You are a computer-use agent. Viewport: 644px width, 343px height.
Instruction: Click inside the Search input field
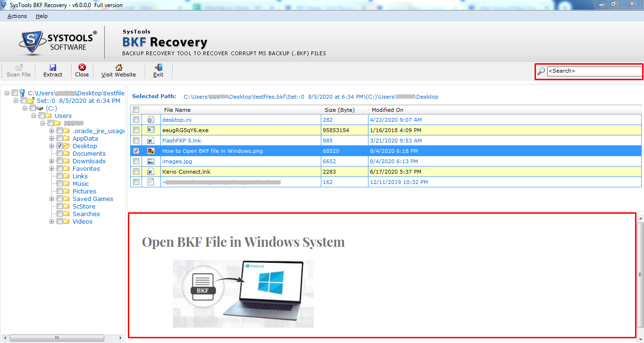coord(594,71)
